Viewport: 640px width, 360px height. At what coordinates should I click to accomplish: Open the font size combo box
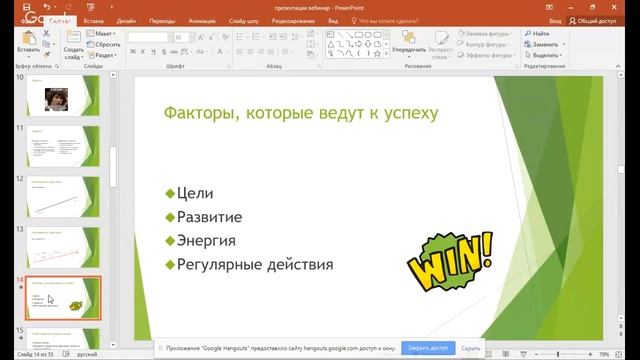(x=184, y=38)
